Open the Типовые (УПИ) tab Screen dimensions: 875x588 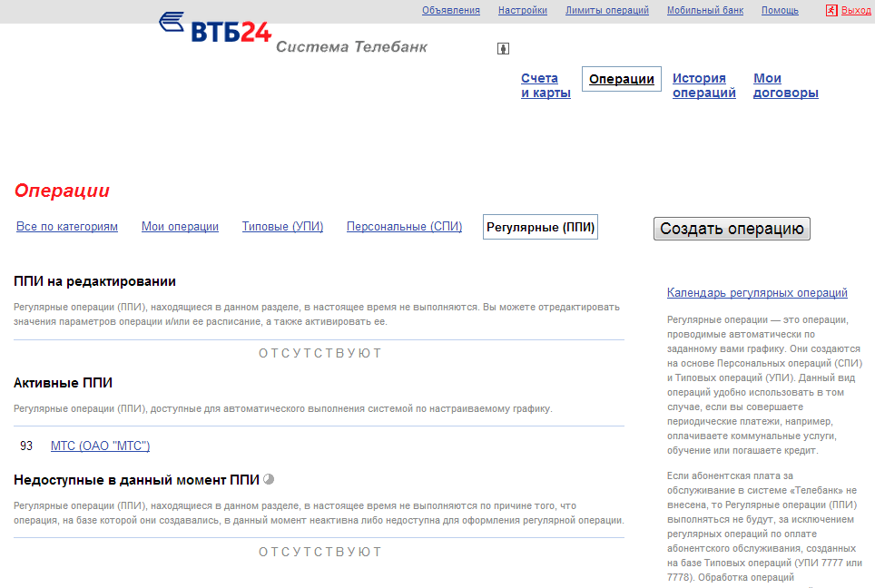pos(282,227)
